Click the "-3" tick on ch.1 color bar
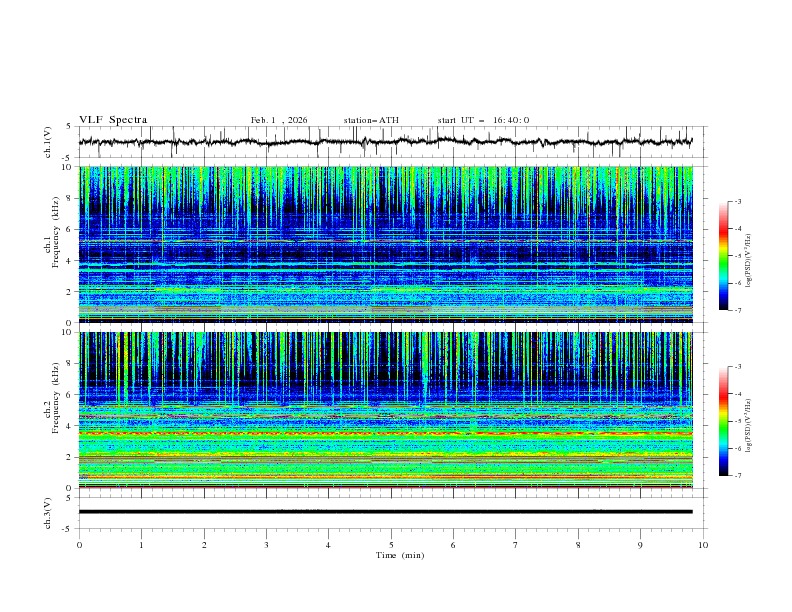 738,201
